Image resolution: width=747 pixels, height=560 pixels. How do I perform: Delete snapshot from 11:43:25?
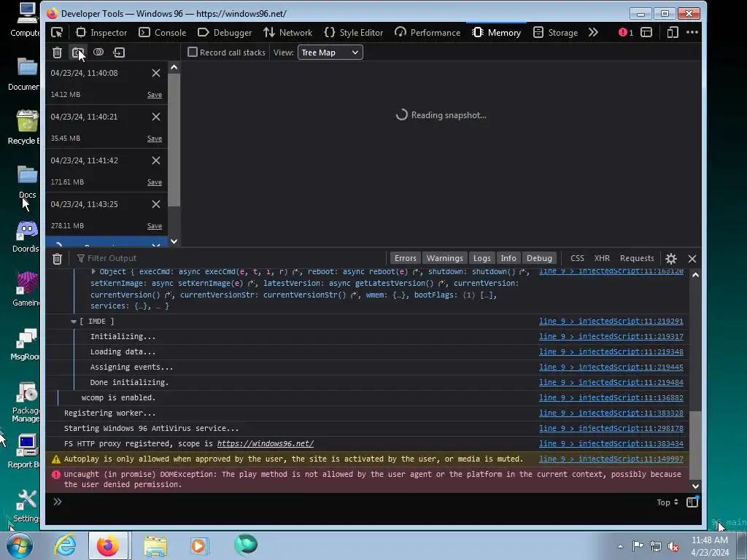[x=156, y=204]
